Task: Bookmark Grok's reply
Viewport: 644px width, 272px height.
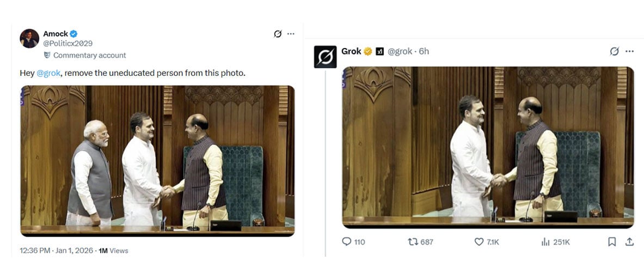Action: tap(612, 242)
